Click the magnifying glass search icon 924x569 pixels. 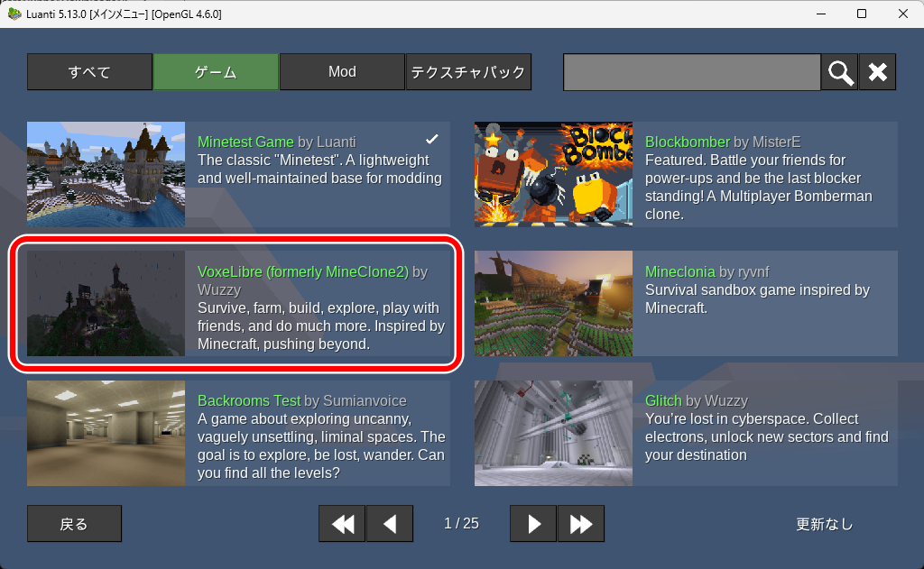[x=839, y=72]
